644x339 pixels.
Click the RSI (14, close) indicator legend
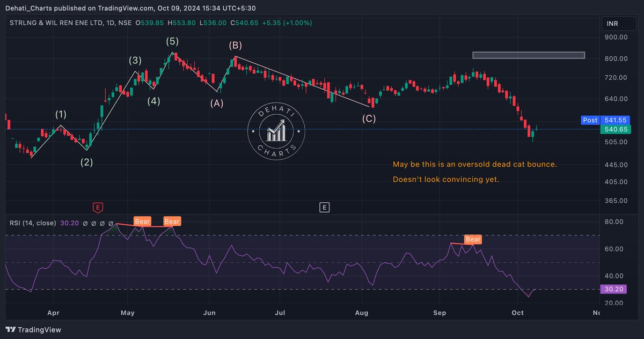(33, 223)
